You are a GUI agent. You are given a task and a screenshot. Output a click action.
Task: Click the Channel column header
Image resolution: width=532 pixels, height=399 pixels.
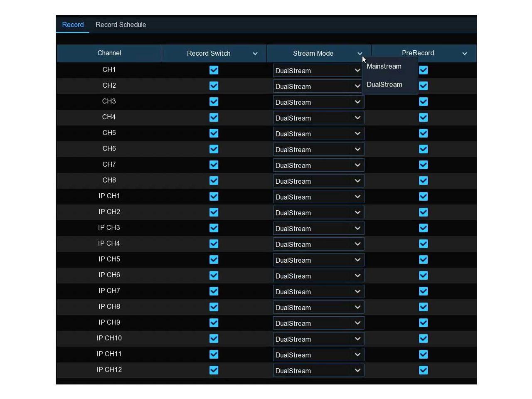coord(109,53)
